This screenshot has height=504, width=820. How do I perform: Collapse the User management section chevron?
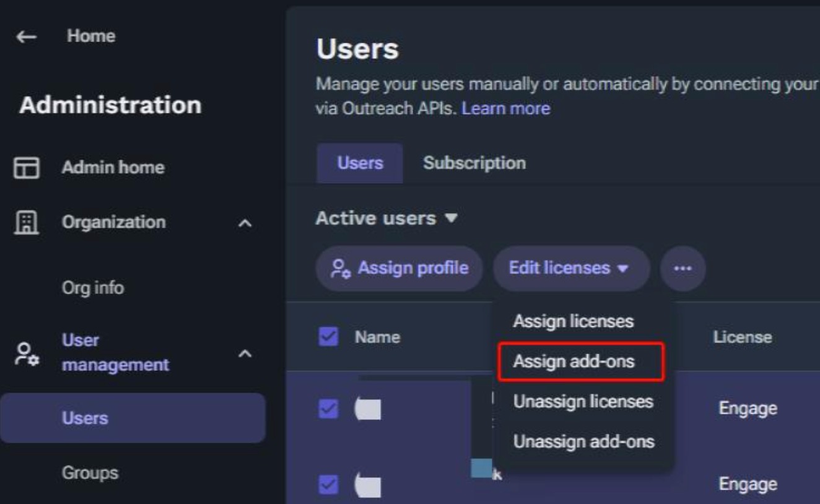(245, 354)
